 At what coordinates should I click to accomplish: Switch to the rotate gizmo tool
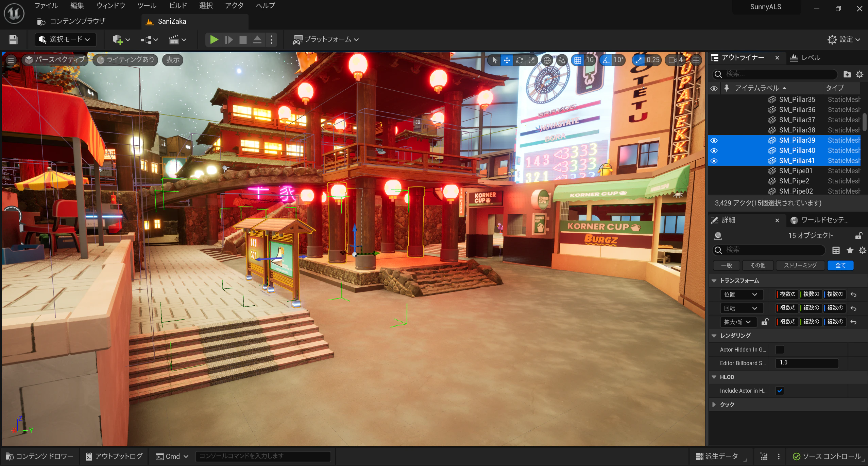519,60
